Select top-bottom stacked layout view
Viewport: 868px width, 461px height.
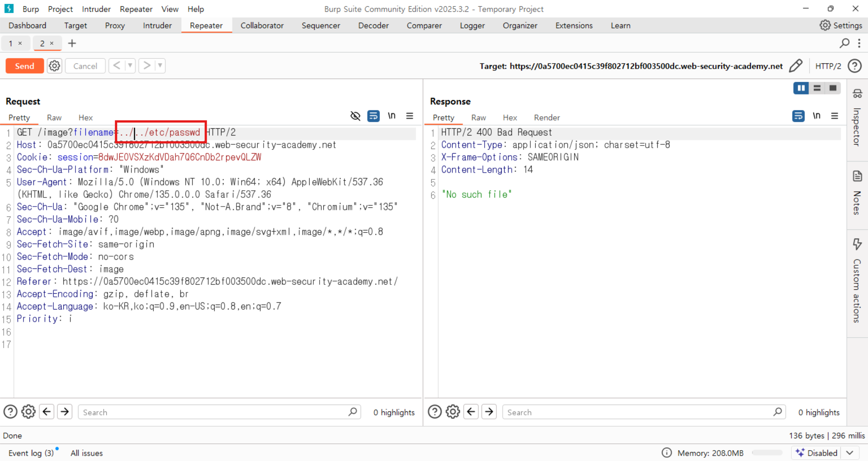point(817,88)
